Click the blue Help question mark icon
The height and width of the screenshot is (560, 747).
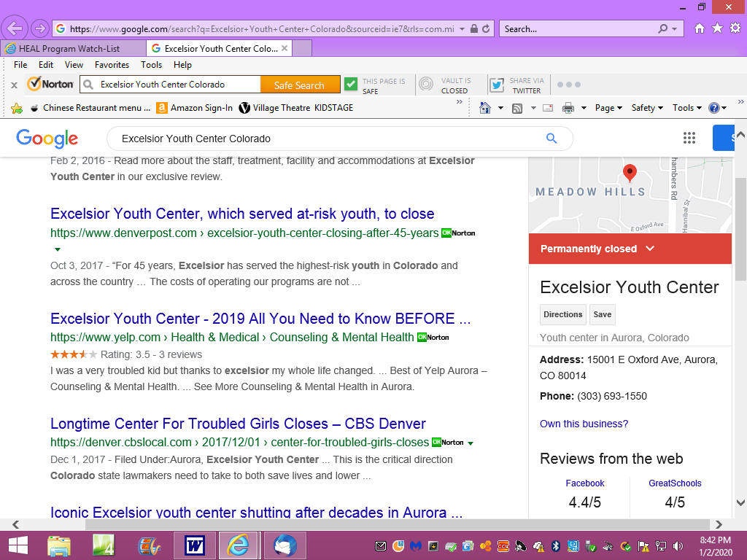coord(713,108)
